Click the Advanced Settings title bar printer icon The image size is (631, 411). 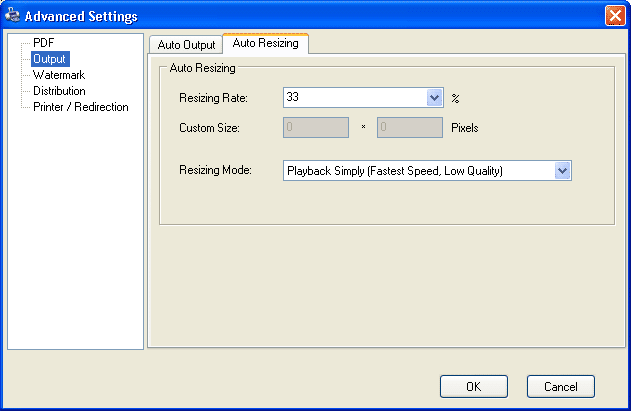(12, 15)
